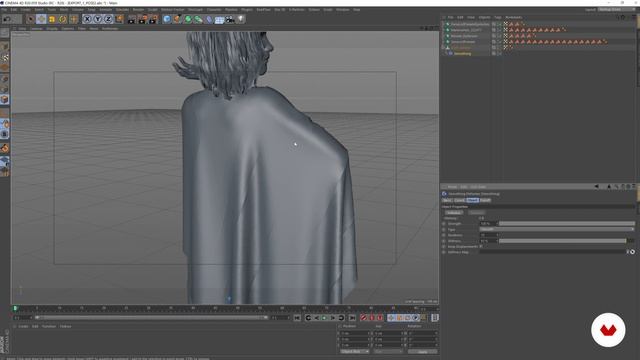Image resolution: width=640 pixels, height=360 pixels.
Task: Click the Undo arrow icon
Action: point(7,19)
